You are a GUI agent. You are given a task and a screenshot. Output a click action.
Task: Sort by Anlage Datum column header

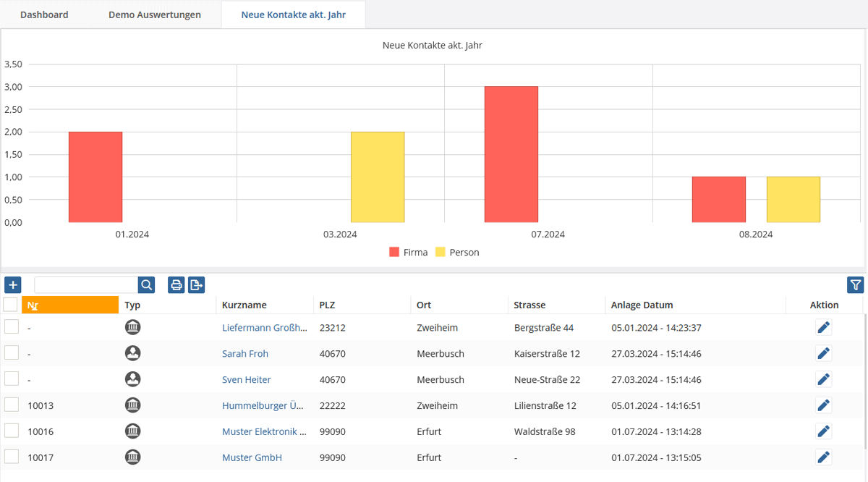(x=642, y=305)
